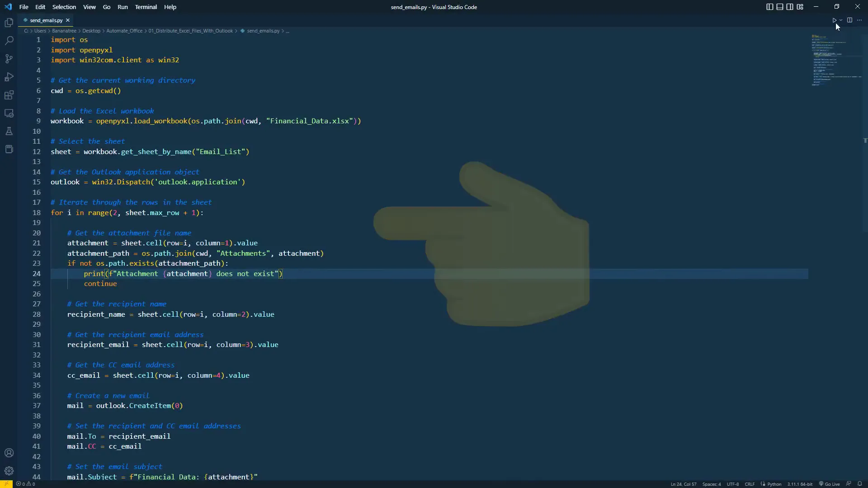Open the Manage gear icon
868x488 pixels.
point(9,471)
